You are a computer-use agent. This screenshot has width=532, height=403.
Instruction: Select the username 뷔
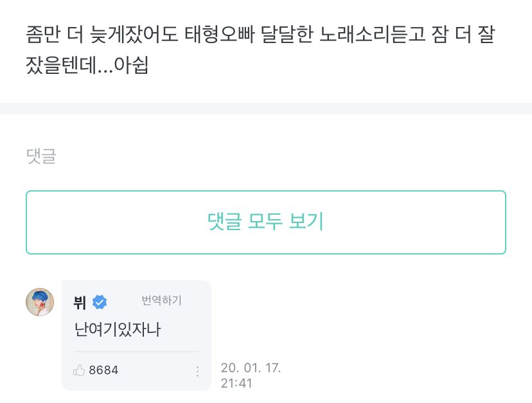click(x=80, y=302)
